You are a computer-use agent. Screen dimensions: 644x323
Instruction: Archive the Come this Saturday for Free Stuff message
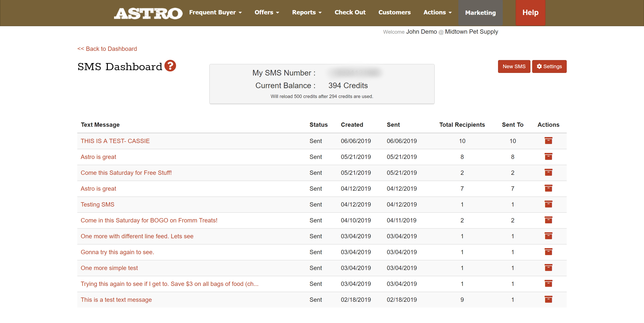tap(548, 172)
